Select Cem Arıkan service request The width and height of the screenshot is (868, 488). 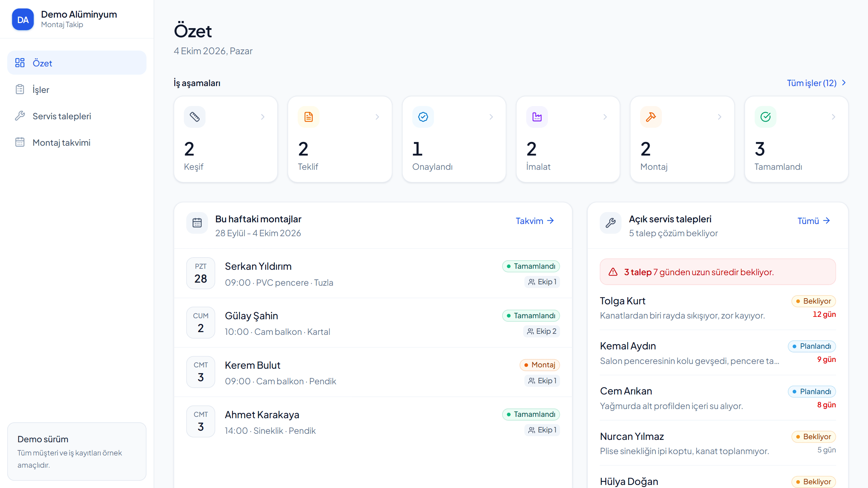point(718,398)
